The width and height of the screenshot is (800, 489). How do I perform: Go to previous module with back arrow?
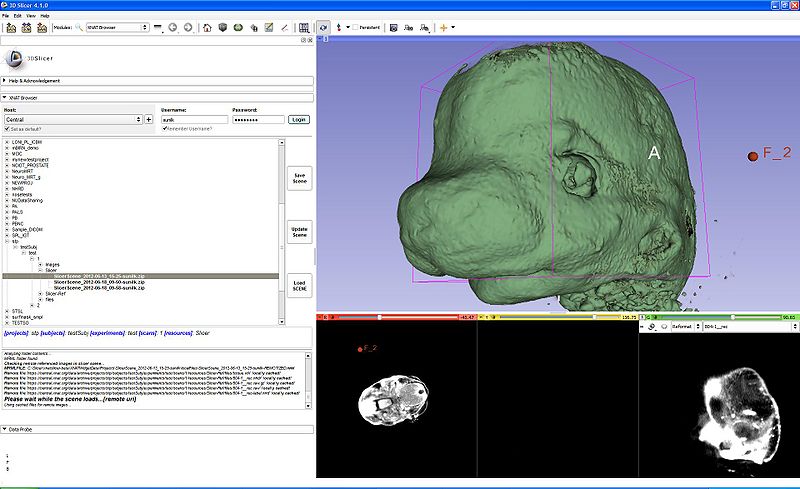[x=172, y=27]
